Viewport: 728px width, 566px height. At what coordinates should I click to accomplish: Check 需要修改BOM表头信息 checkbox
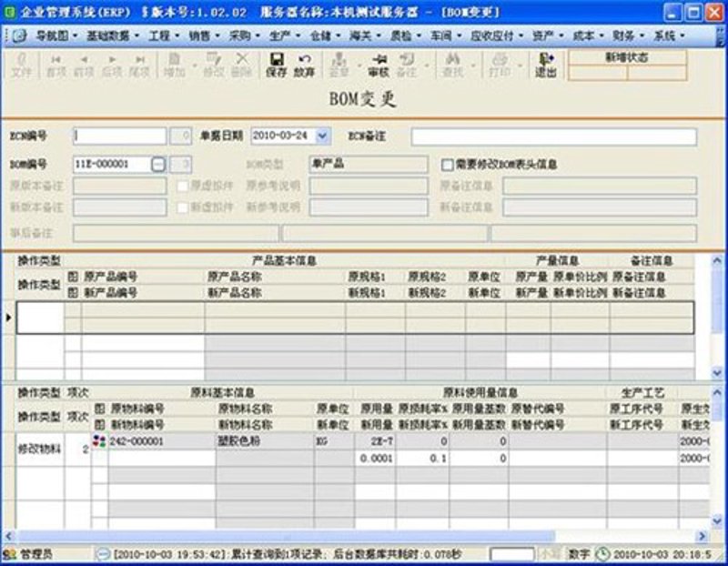(447, 165)
